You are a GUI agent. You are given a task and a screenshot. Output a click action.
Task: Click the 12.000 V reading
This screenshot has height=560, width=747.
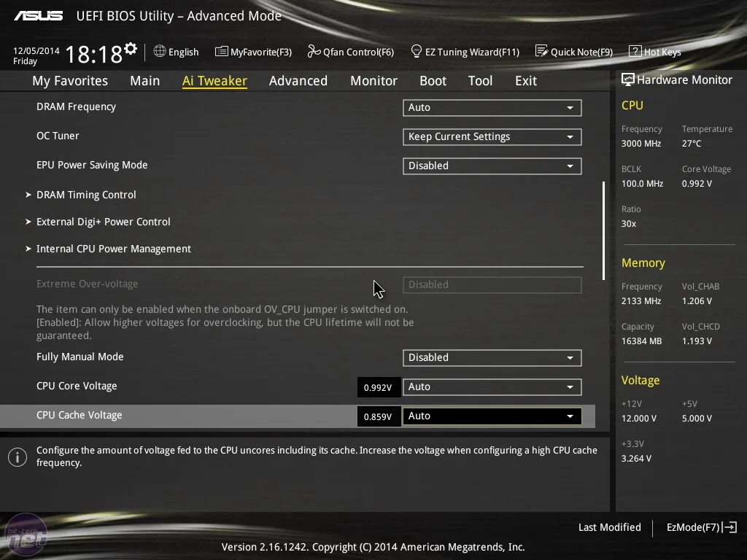(639, 418)
